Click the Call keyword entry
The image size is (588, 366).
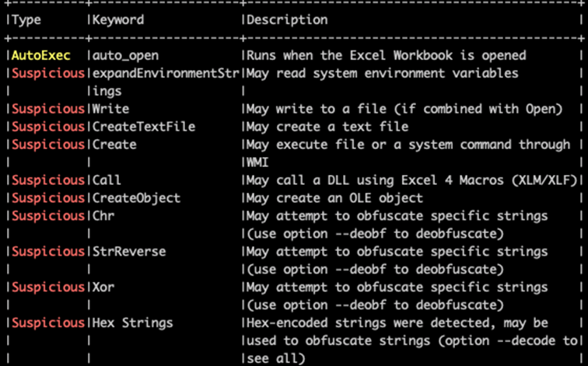[107, 180]
